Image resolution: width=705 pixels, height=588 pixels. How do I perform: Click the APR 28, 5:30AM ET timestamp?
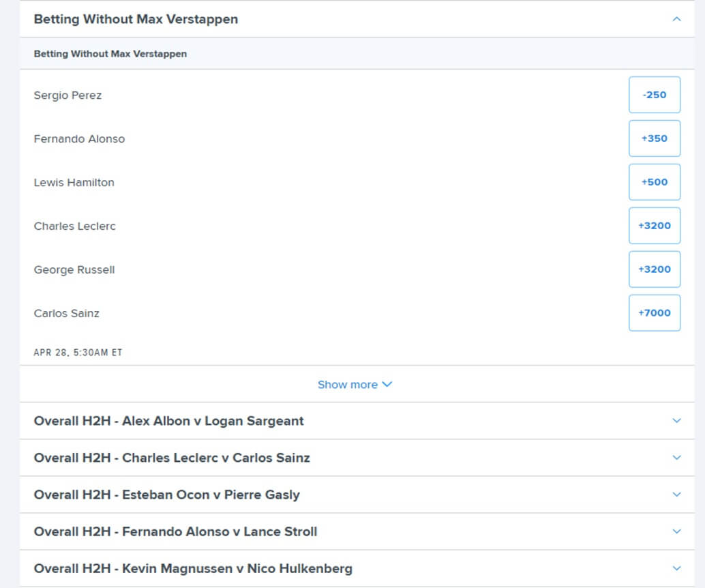click(x=78, y=353)
